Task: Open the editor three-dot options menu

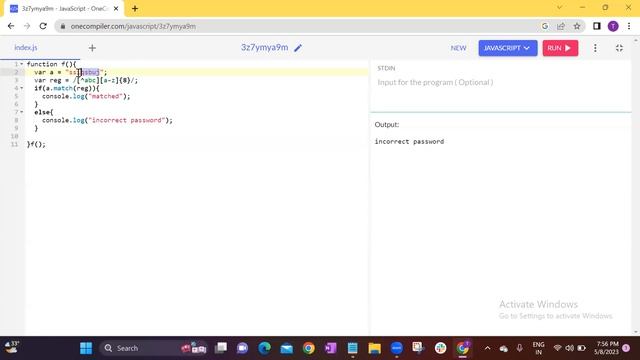Action: coord(595,48)
